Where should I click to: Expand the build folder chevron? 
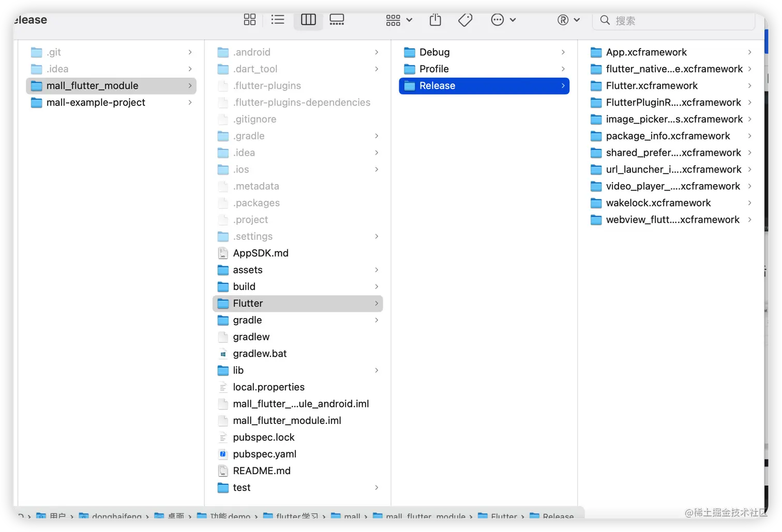(x=377, y=286)
